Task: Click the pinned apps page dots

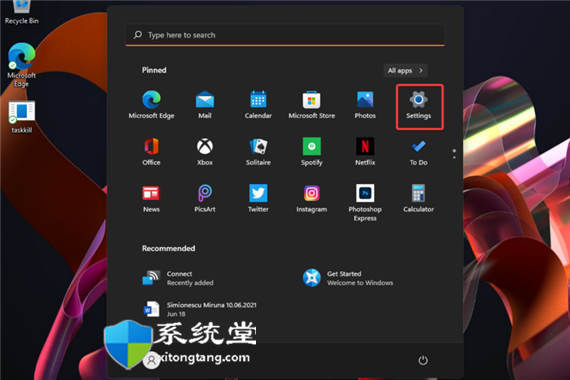Action: point(454,153)
